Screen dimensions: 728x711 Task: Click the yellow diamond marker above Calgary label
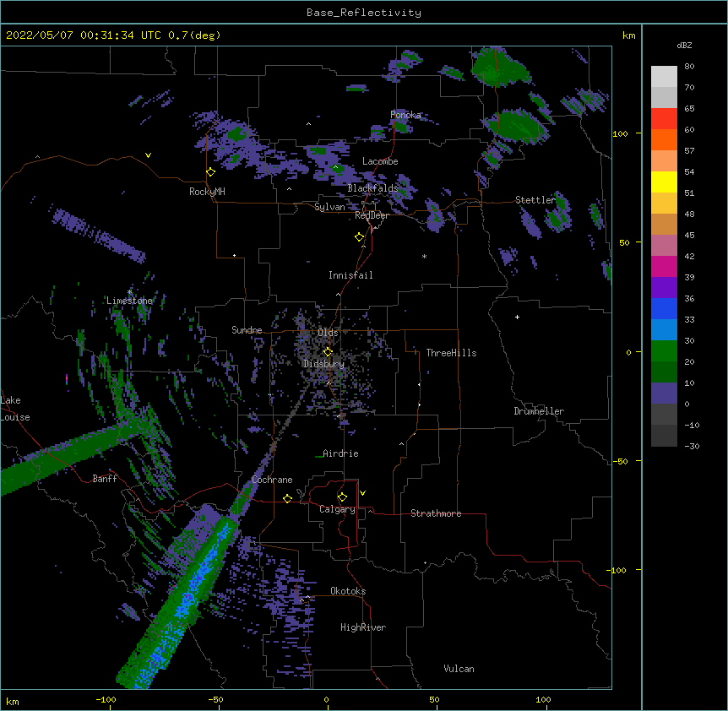(x=342, y=497)
